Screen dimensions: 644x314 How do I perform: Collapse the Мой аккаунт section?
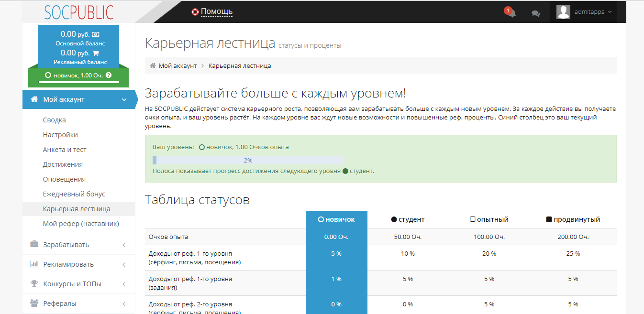(124, 99)
